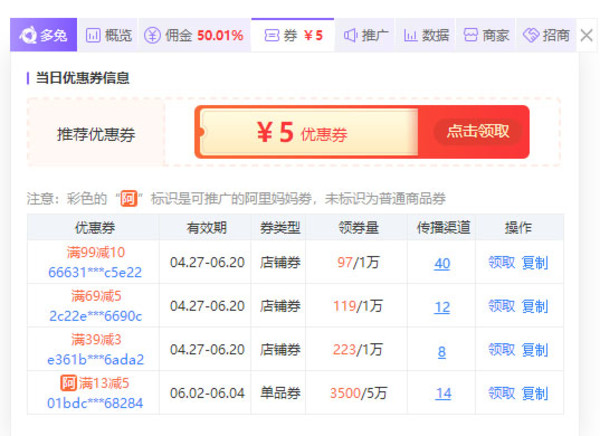Open the 佣金 50.01% tab
Viewport: 600px width, 436px height.
(x=194, y=35)
